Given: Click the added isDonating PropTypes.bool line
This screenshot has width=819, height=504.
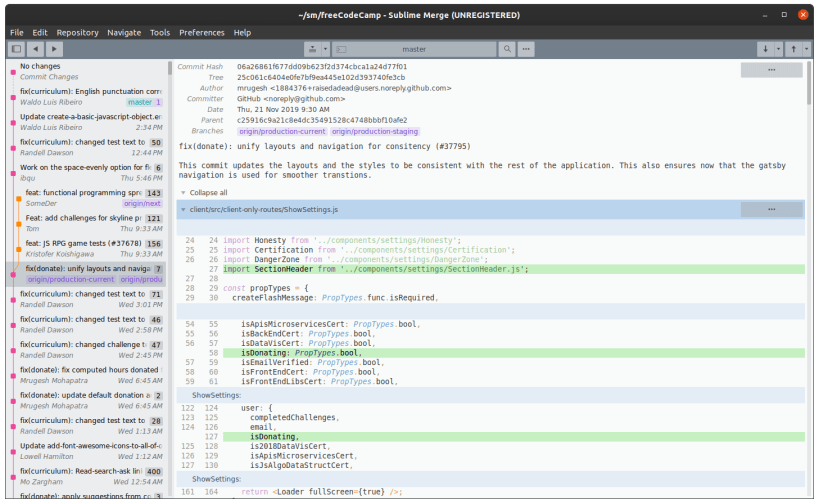Looking at the screenshot, I should tap(513, 353).
